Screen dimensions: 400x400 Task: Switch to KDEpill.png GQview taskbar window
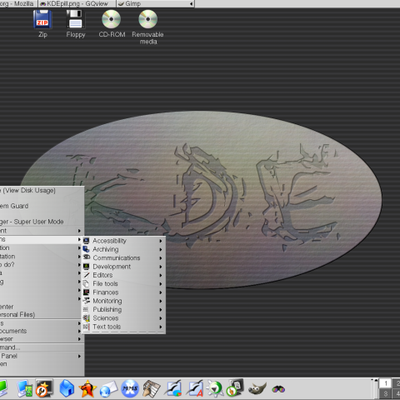pos(77,4)
